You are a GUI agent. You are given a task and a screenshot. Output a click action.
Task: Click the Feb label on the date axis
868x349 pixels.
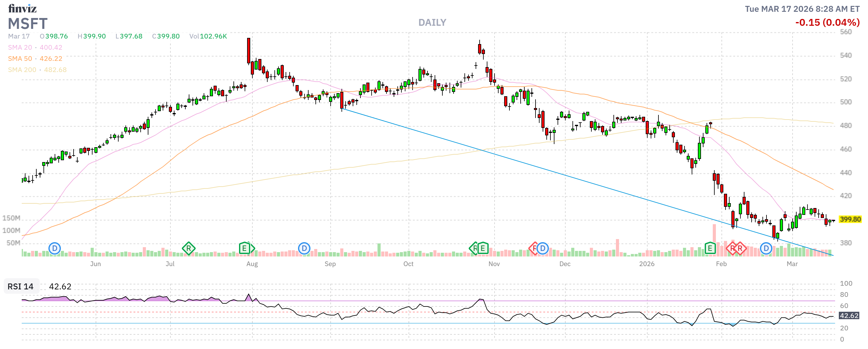click(721, 264)
